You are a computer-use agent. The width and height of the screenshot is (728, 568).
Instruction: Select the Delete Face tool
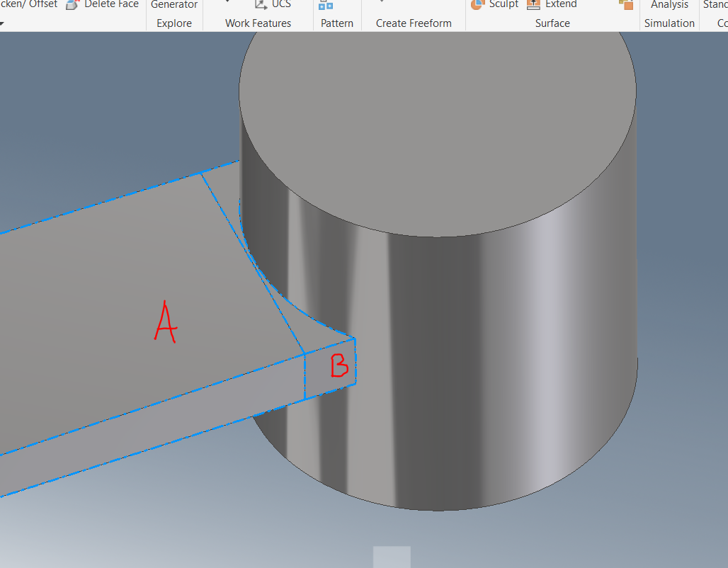102,5
